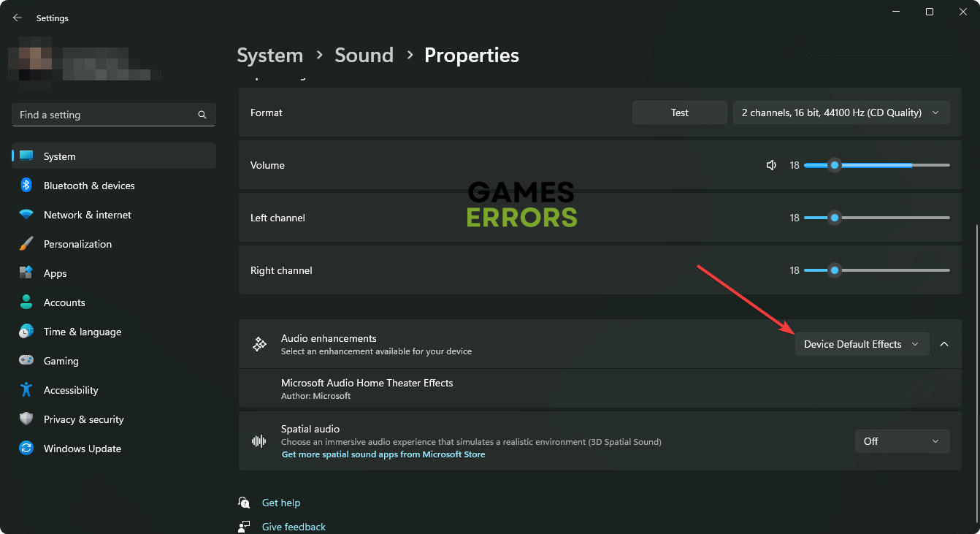Screen dimensions: 980x534
Task: Click the Left channel slider track
Action: [x=891, y=218]
